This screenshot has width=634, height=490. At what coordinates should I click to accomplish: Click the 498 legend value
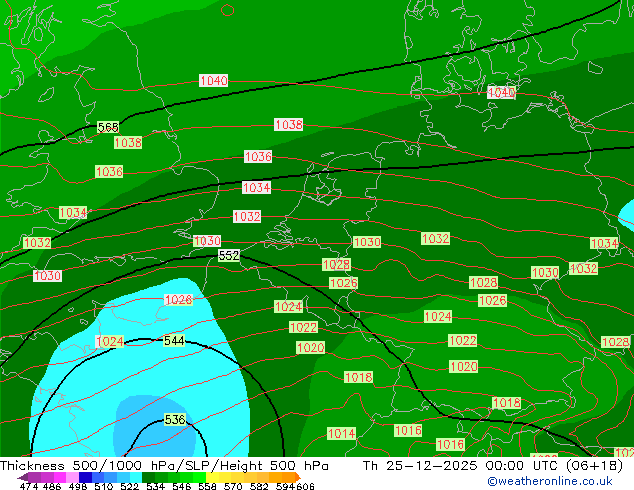click(x=78, y=486)
